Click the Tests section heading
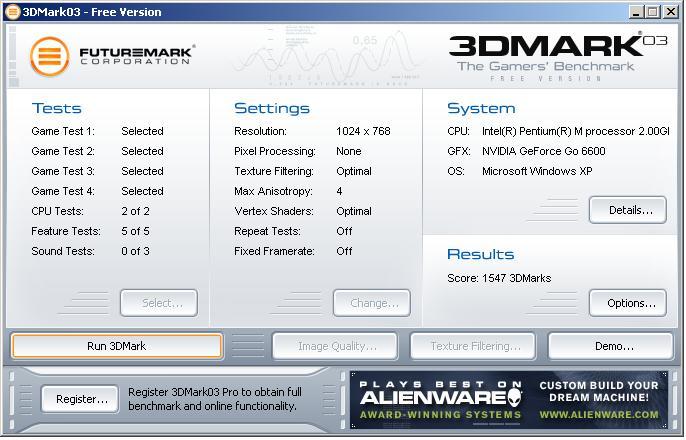The height and width of the screenshot is (440, 686). (56, 108)
